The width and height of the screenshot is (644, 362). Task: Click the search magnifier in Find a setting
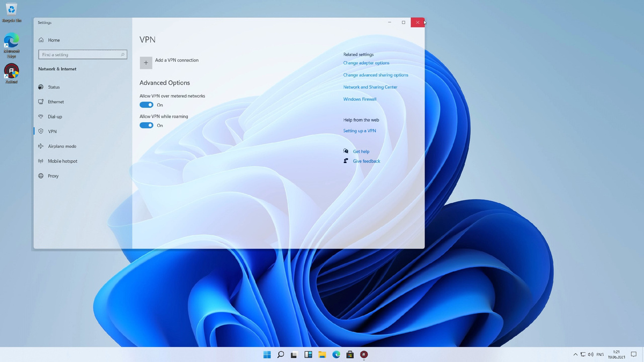click(x=123, y=55)
